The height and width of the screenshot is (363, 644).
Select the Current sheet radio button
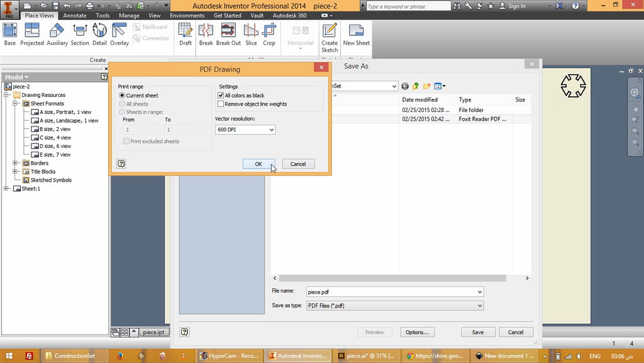(x=122, y=95)
